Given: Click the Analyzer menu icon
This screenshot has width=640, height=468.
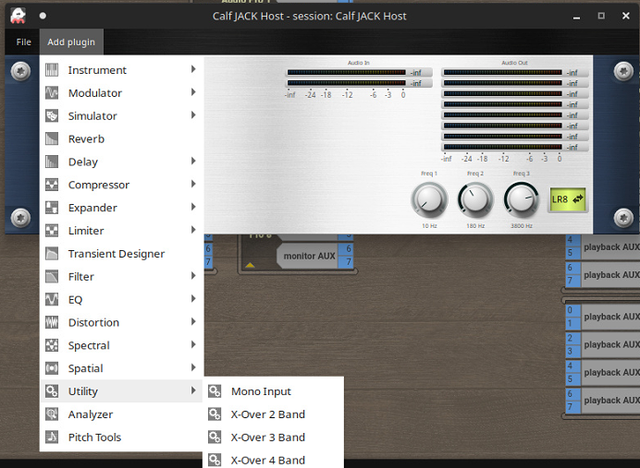Looking at the screenshot, I should pyautogui.click(x=51, y=414).
